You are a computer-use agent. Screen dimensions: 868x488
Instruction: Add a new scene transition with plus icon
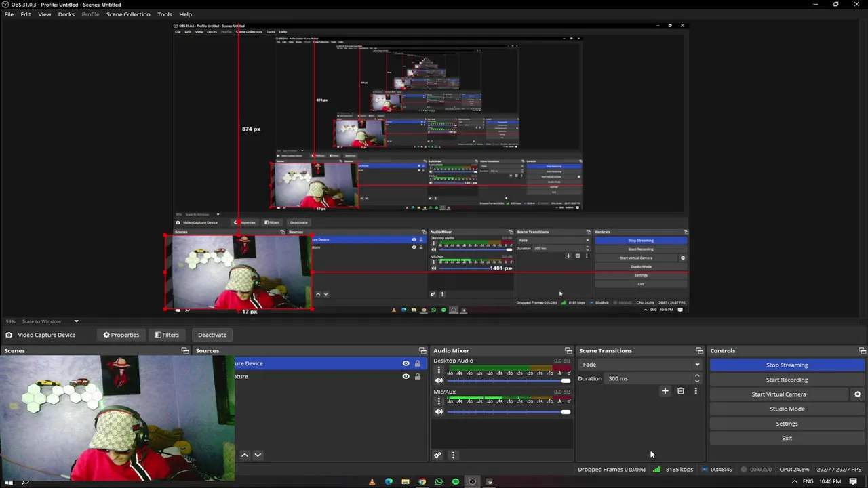[665, 391]
